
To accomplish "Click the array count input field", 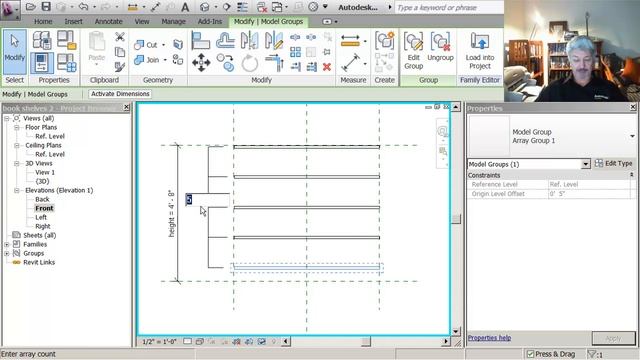I will coord(207,200).
